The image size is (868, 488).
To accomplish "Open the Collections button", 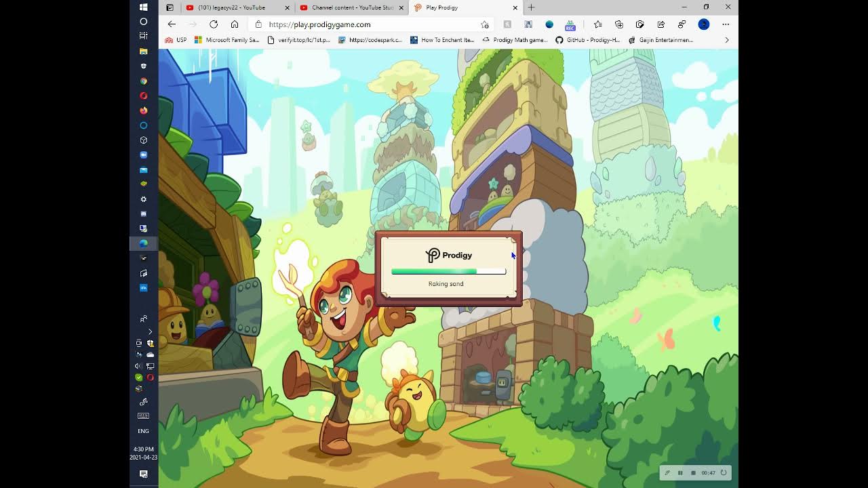I will pyautogui.click(x=619, y=24).
